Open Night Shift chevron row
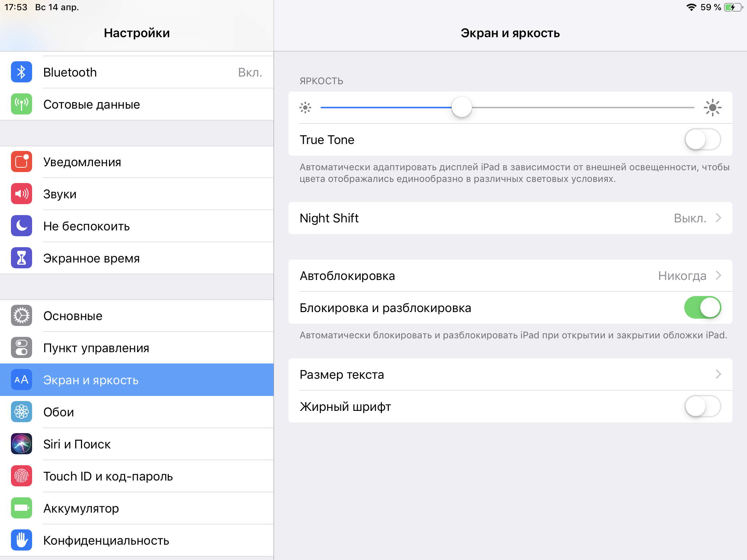This screenshot has width=747, height=560. click(x=510, y=218)
